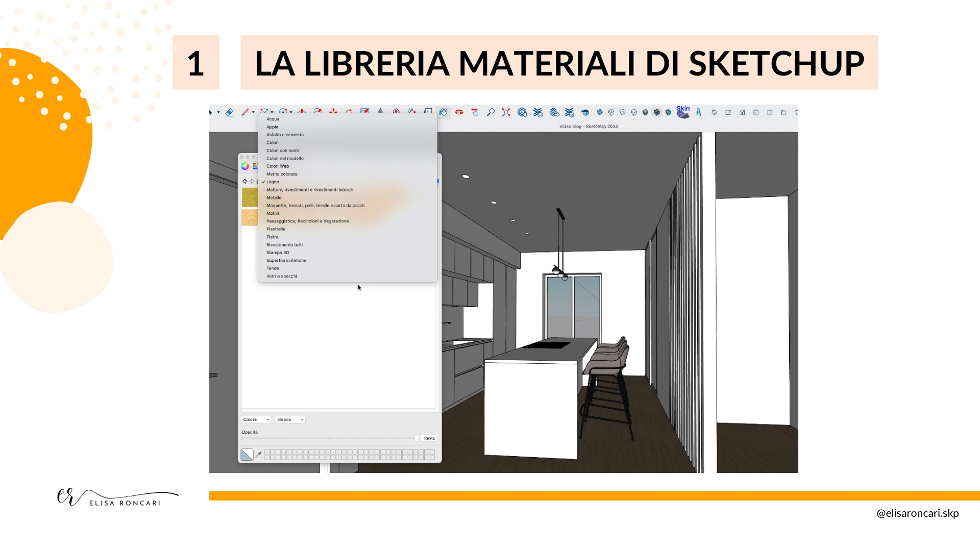This screenshot has width=980, height=551.
Task: Click the 3D Text letter A icon
Action: [699, 112]
